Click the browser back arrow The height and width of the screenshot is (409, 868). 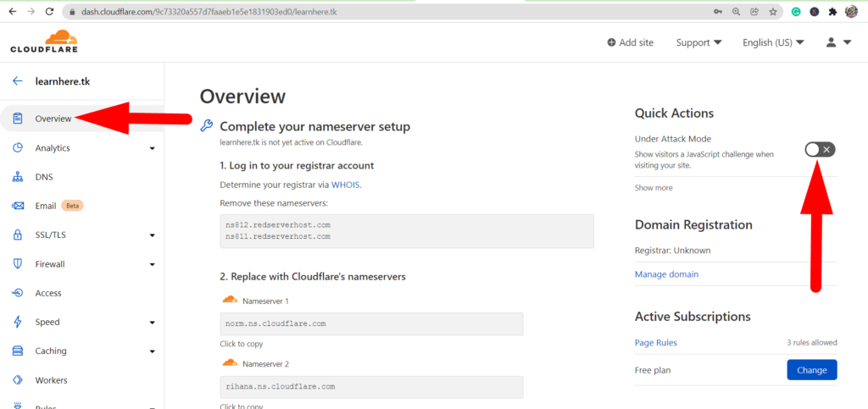13,12
